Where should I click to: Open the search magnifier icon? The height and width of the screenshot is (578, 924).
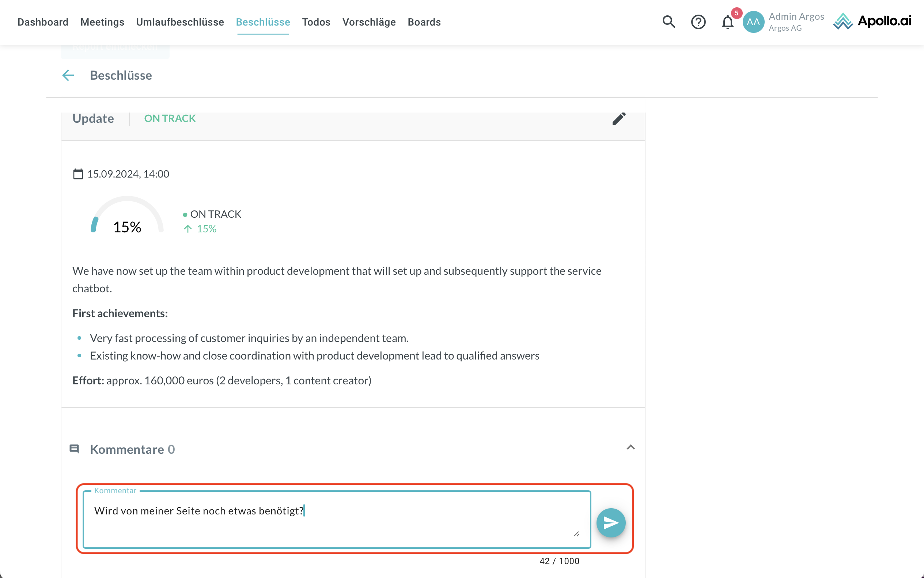(x=669, y=22)
